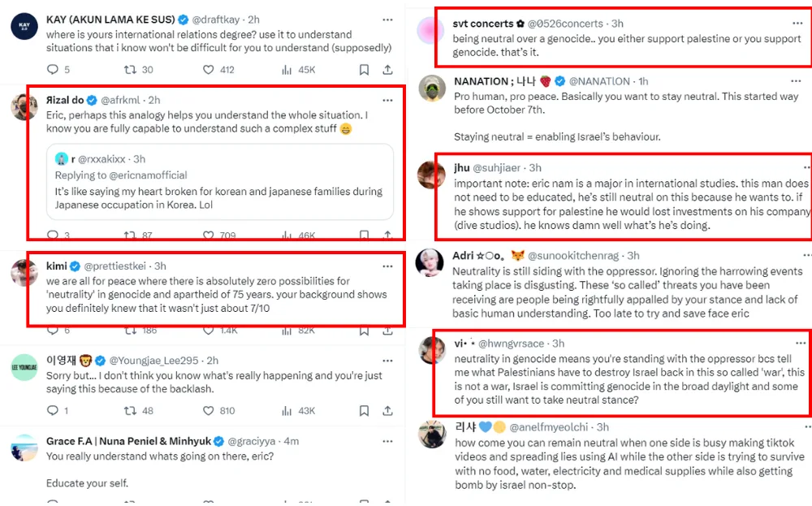Like KAY's tweet with 412 likes
This screenshot has height=506, width=812.
tap(207, 70)
